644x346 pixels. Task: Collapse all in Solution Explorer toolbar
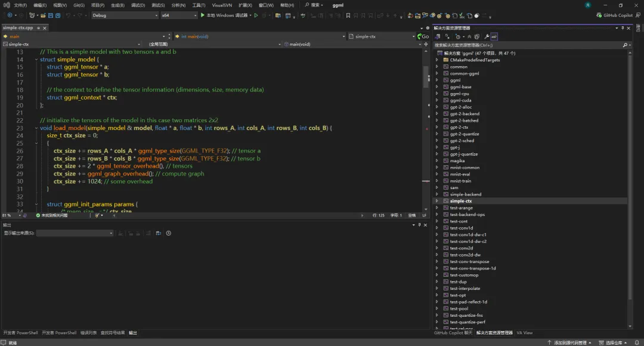(x=469, y=36)
